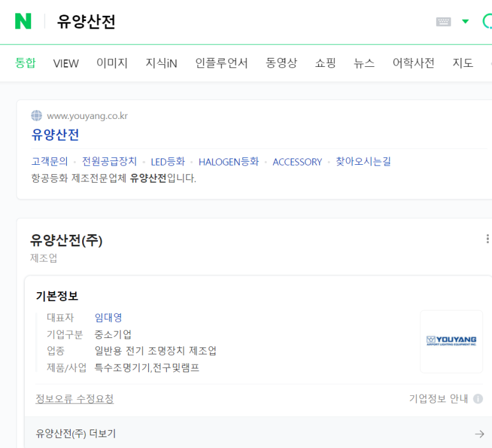Click the info icon beside 기업정보 안내
Viewport: 492px width, 448px height.
[x=478, y=399]
